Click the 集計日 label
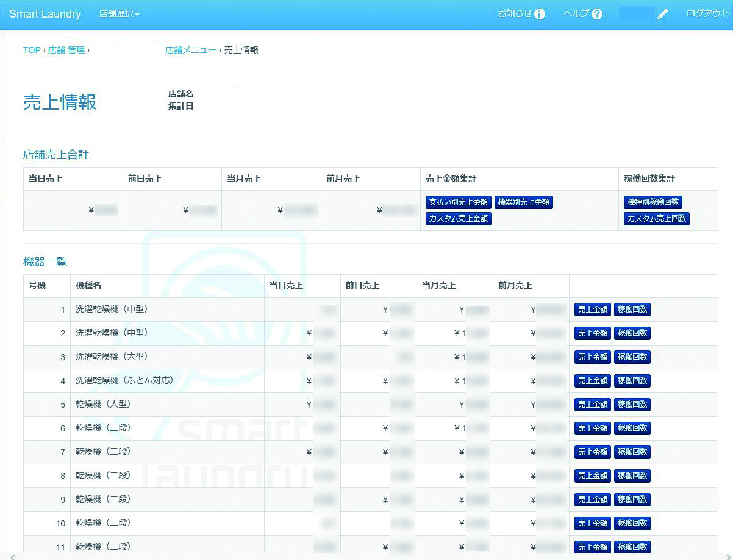 181,107
